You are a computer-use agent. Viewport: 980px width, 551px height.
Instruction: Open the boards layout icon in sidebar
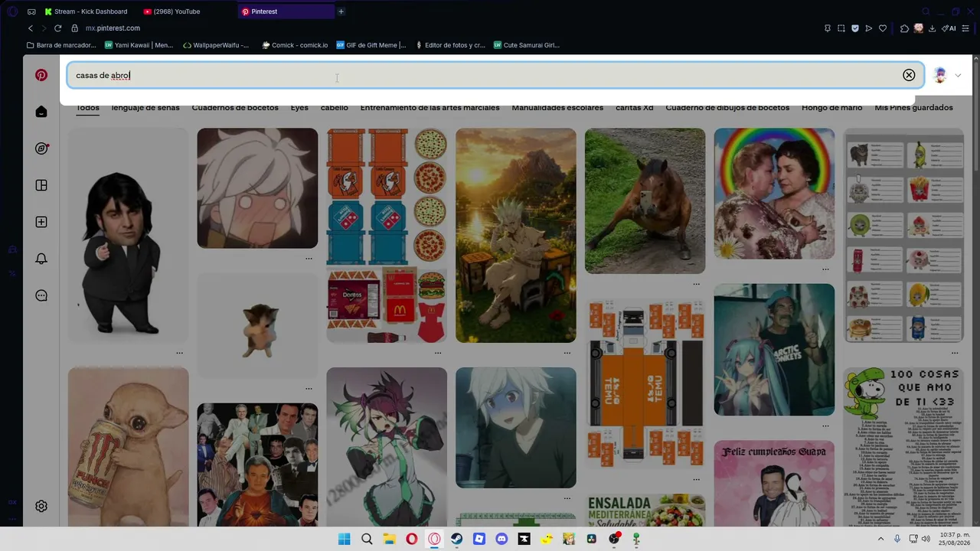click(x=41, y=185)
